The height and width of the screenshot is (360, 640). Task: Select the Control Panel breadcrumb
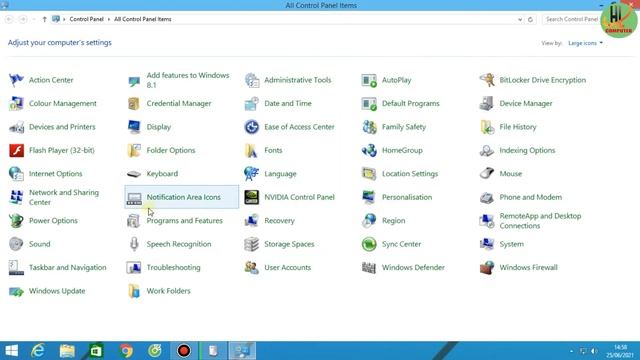click(x=86, y=19)
